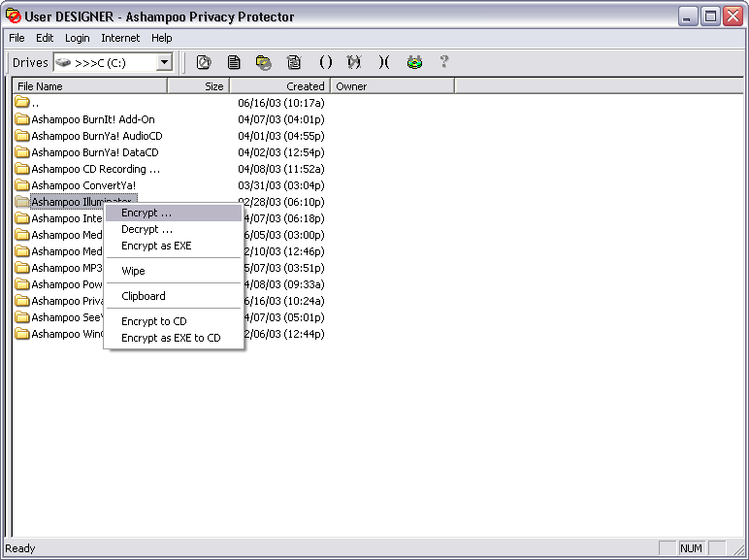The width and height of the screenshot is (749, 560).
Task: Click the parent folder '..' icon
Action: tap(22, 102)
